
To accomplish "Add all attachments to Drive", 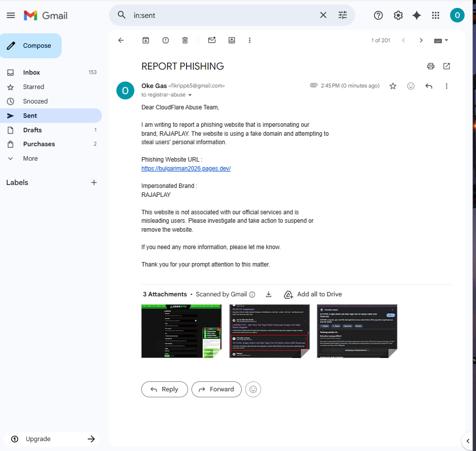I will pos(313,294).
